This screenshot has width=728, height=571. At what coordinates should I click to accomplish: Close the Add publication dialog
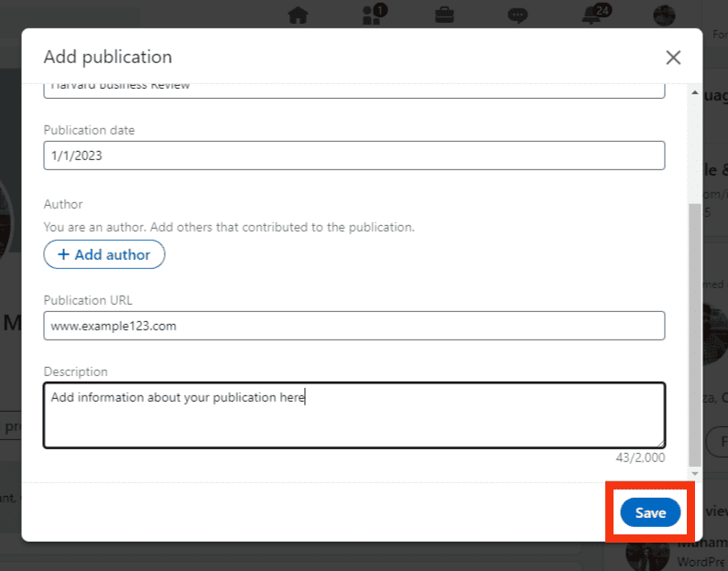point(673,58)
